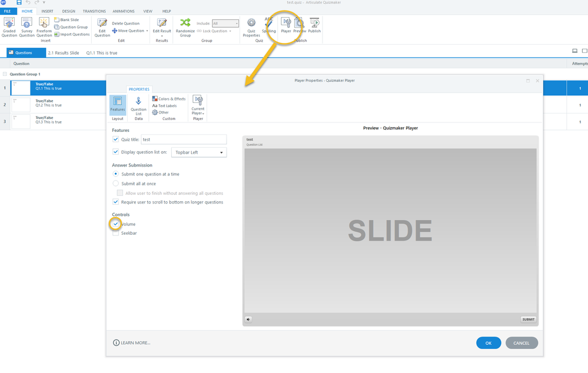This screenshot has width=588, height=373.
Task: Select question row Q1.2 This is true
Action: (53, 105)
